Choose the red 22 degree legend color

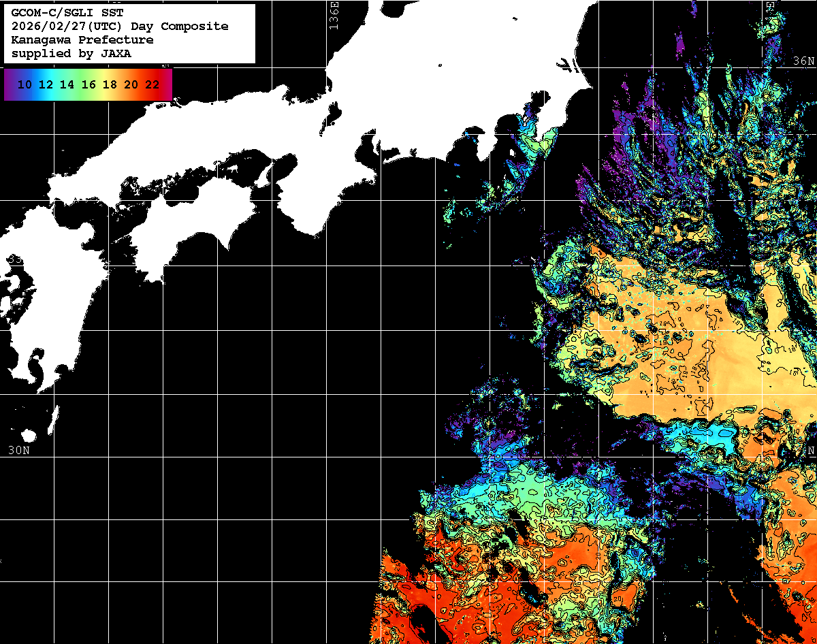(x=152, y=85)
